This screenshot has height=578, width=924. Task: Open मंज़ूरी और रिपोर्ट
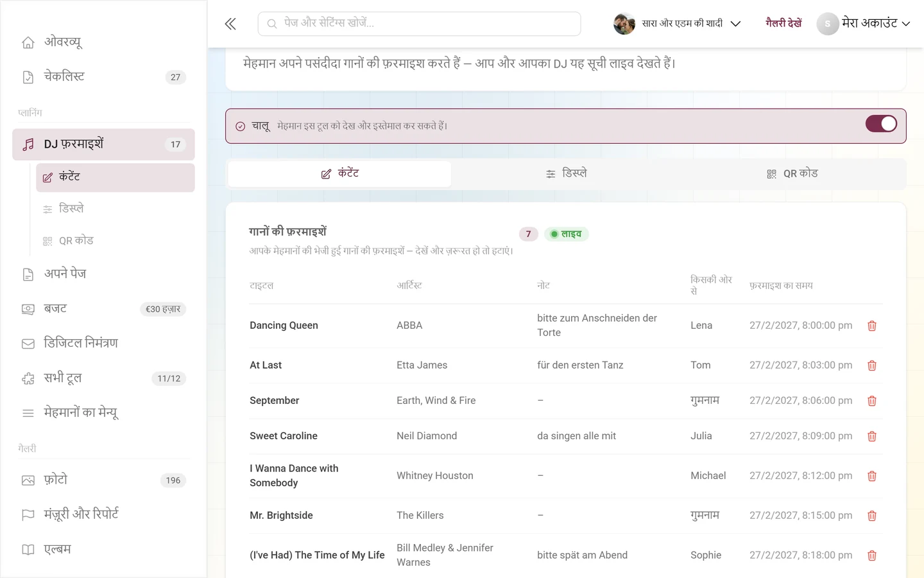click(103, 514)
